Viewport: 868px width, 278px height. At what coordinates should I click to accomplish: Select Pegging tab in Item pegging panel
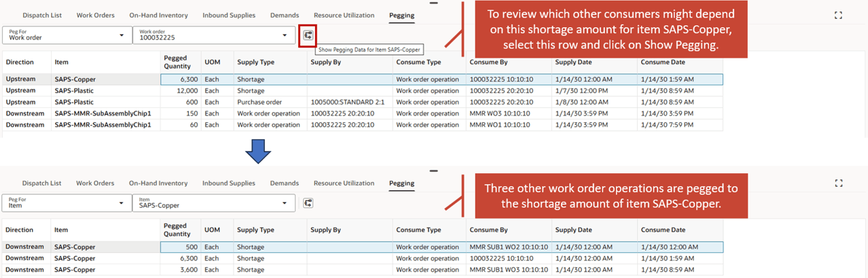(x=402, y=183)
